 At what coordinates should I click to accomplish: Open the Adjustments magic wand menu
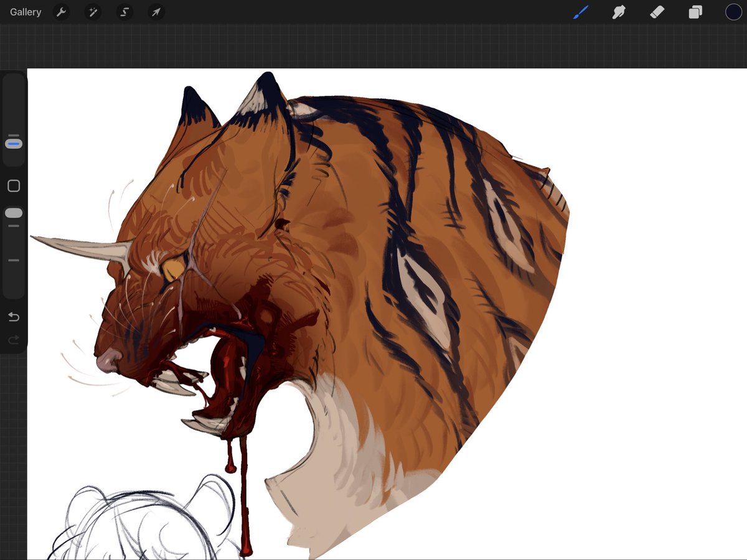[93, 12]
